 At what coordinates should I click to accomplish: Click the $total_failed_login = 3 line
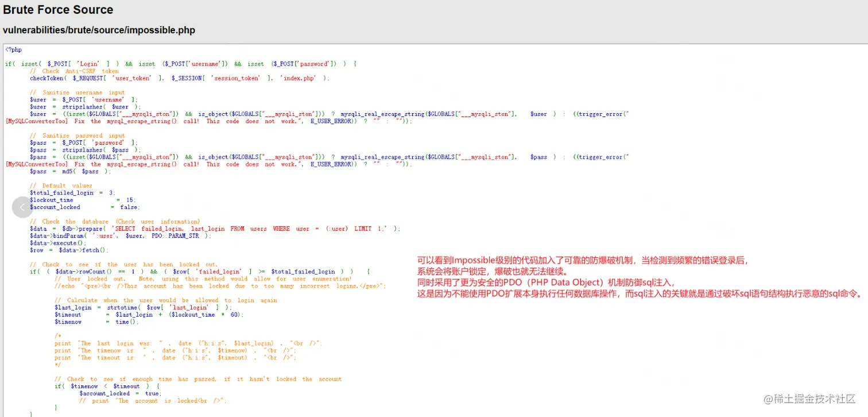tap(73, 193)
